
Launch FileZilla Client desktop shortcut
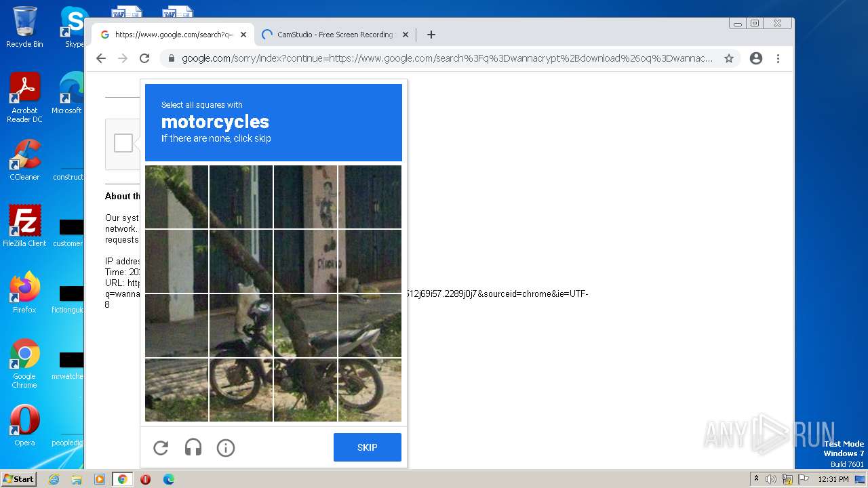pos(24,226)
